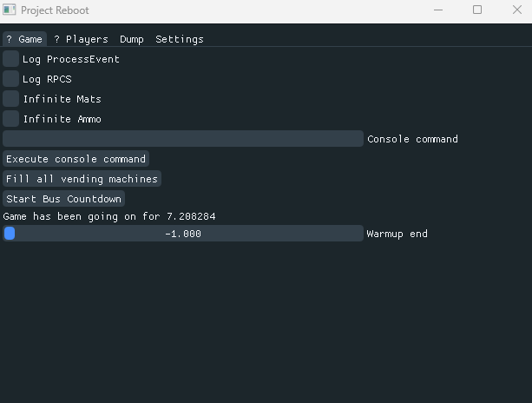
Task: Enable the Log ProcessEvent checkbox
Action: point(11,59)
